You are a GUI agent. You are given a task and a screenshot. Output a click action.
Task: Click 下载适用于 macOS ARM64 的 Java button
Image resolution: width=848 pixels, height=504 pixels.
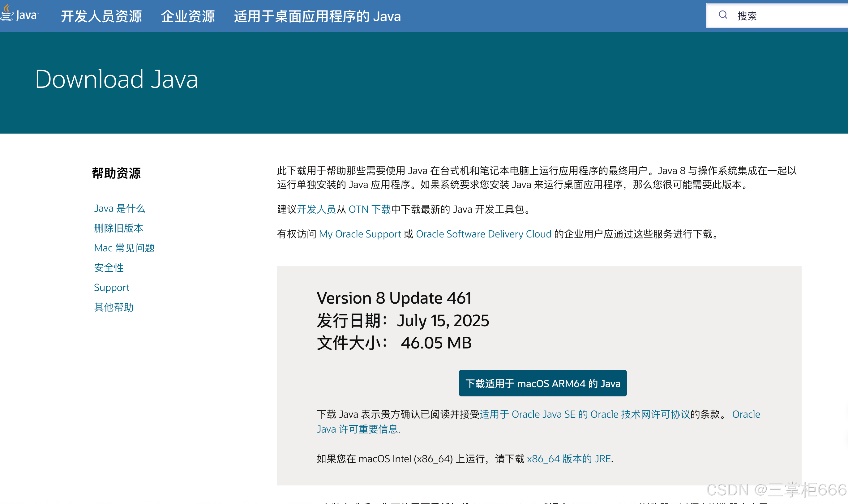click(543, 383)
